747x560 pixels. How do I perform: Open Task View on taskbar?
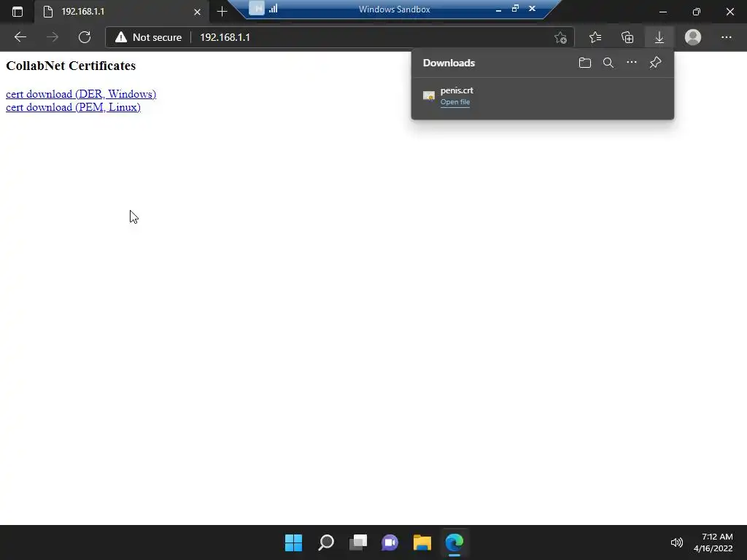coord(358,542)
